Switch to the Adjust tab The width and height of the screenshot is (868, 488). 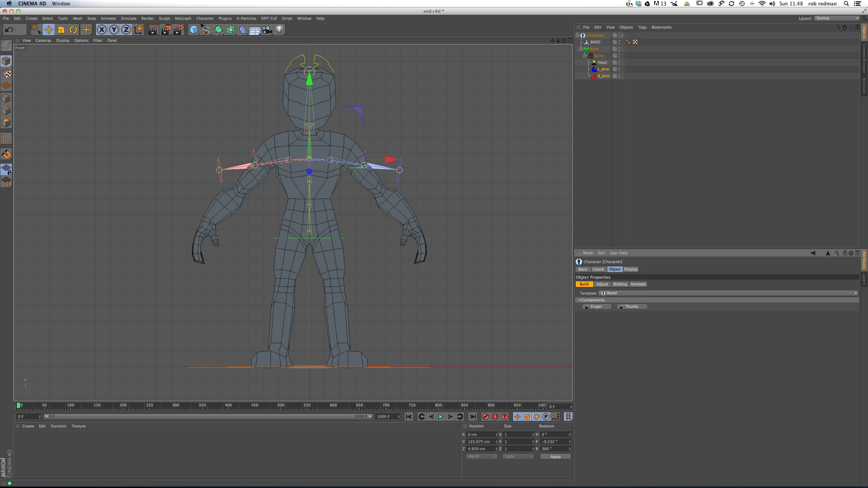pyautogui.click(x=602, y=284)
